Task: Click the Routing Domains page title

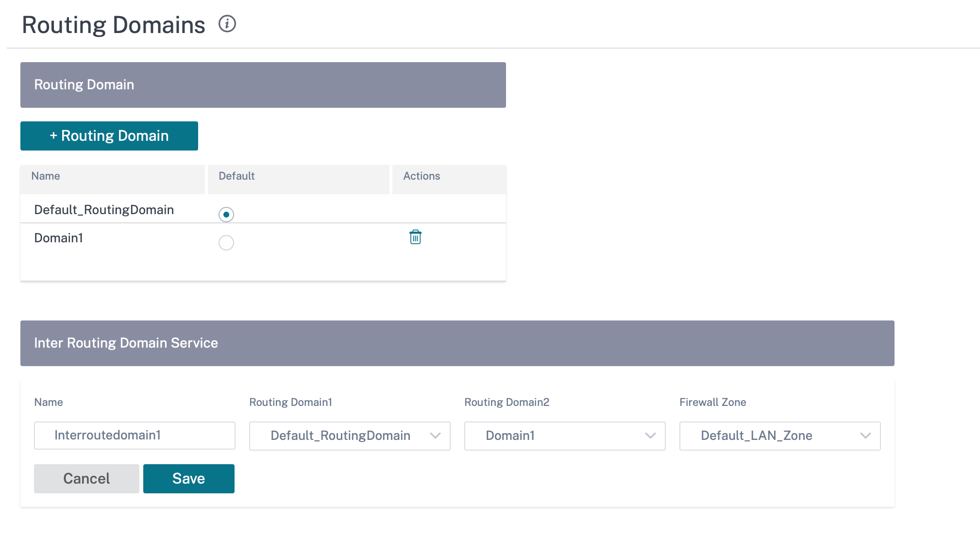Action: [x=114, y=25]
